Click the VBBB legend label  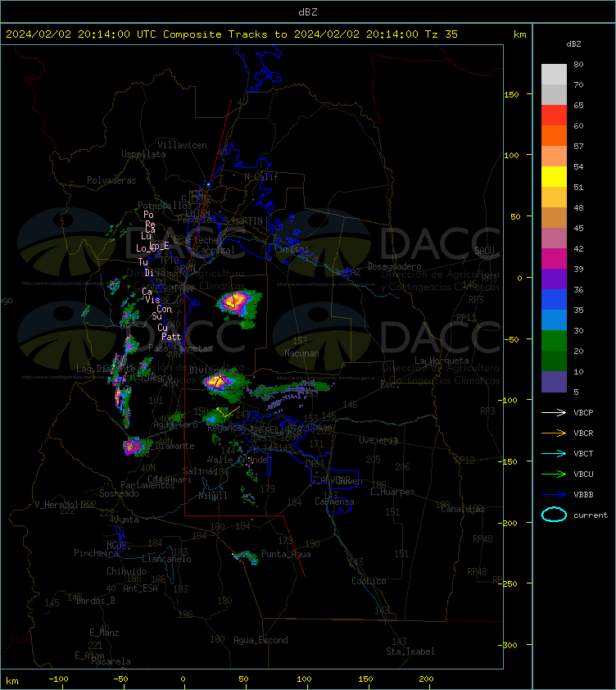tap(583, 494)
